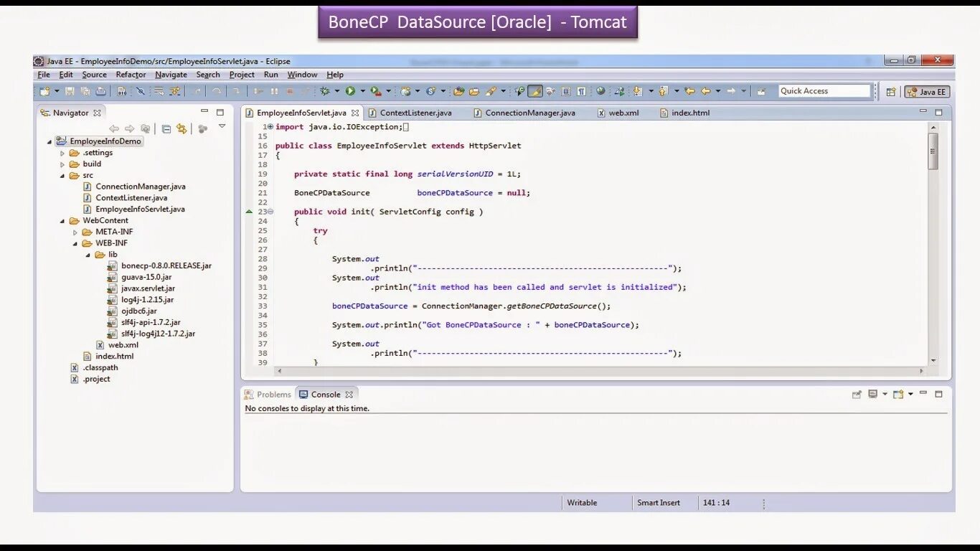Toggle Link with Editor in Navigator
This screenshot has height=551, width=980.
[182, 129]
